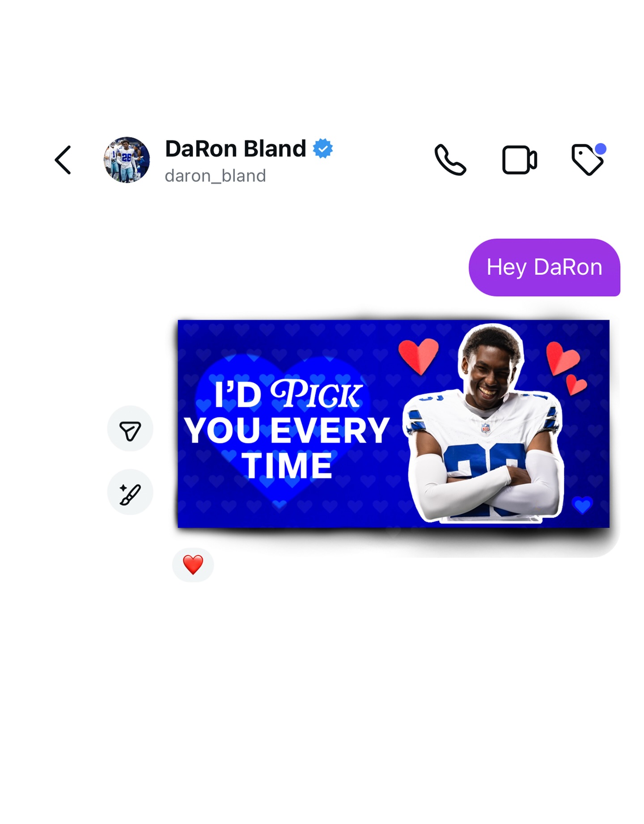Start an audio call with the phone icon

point(450,160)
